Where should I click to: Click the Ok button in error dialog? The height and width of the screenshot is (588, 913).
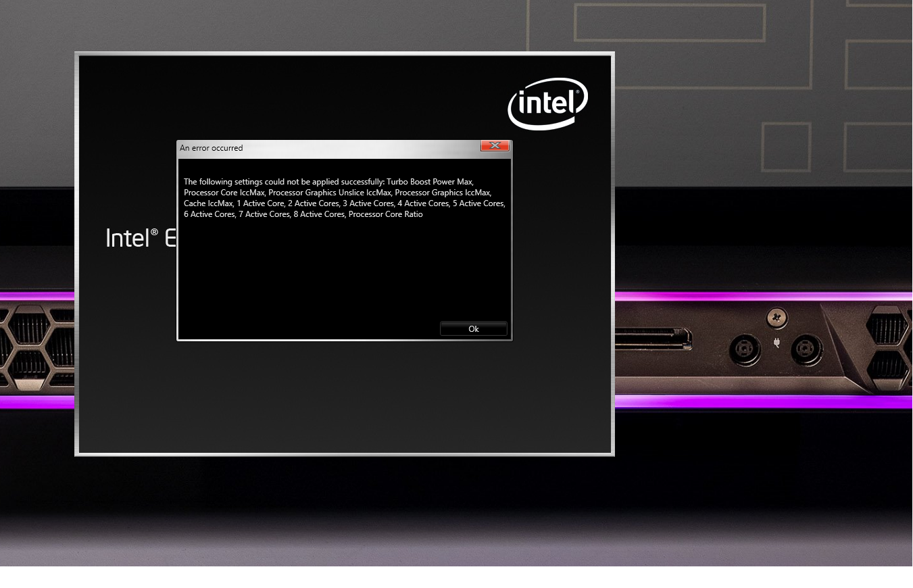click(x=473, y=329)
